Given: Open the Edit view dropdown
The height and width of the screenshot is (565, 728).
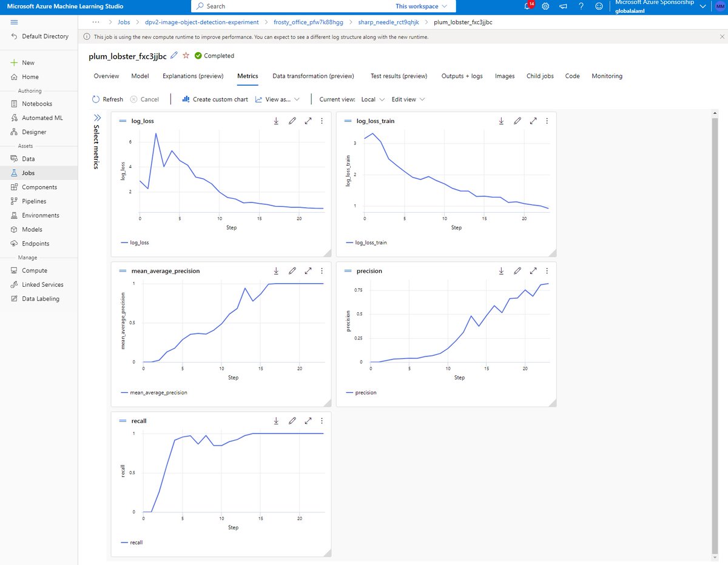Looking at the screenshot, I should coord(408,99).
